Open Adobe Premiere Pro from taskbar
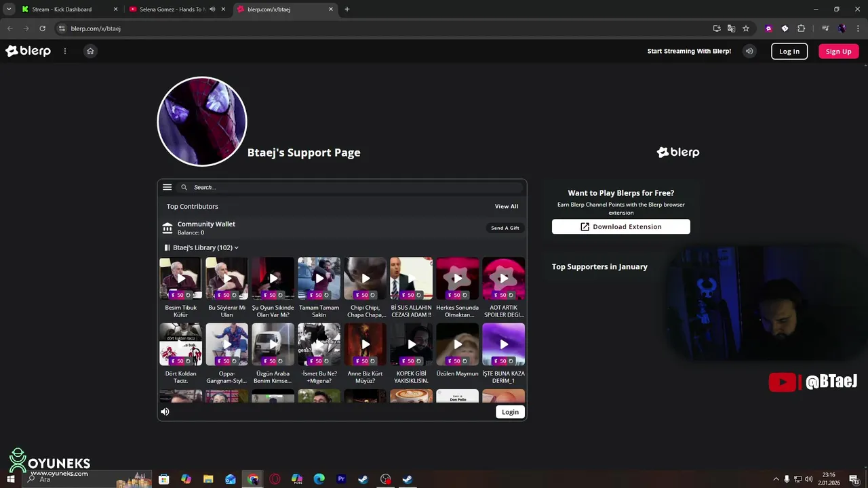Viewport: 868px width, 488px height. (x=341, y=479)
